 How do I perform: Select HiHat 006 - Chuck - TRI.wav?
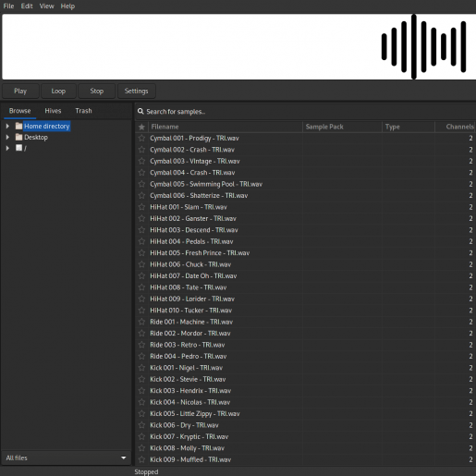coord(190,264)
